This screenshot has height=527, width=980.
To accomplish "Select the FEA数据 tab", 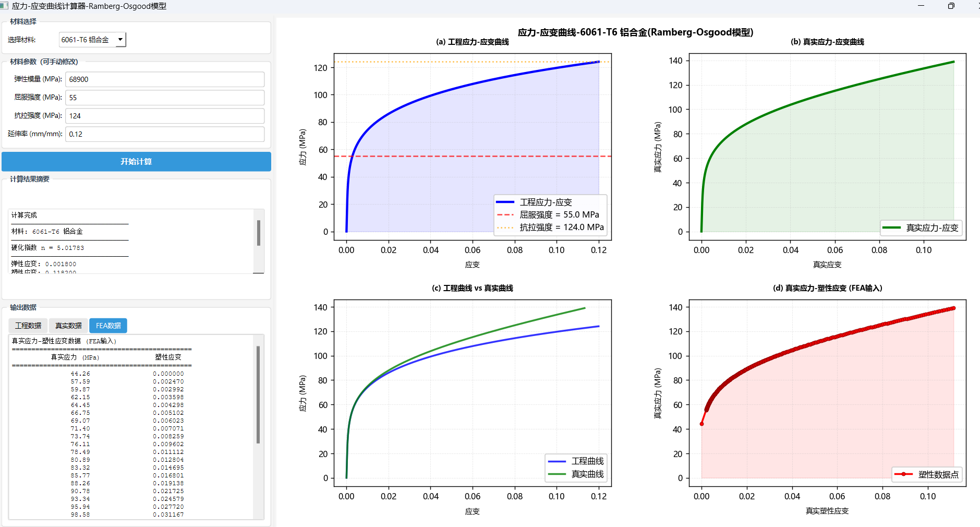I will pyautogui.click(x=108, y=326).
